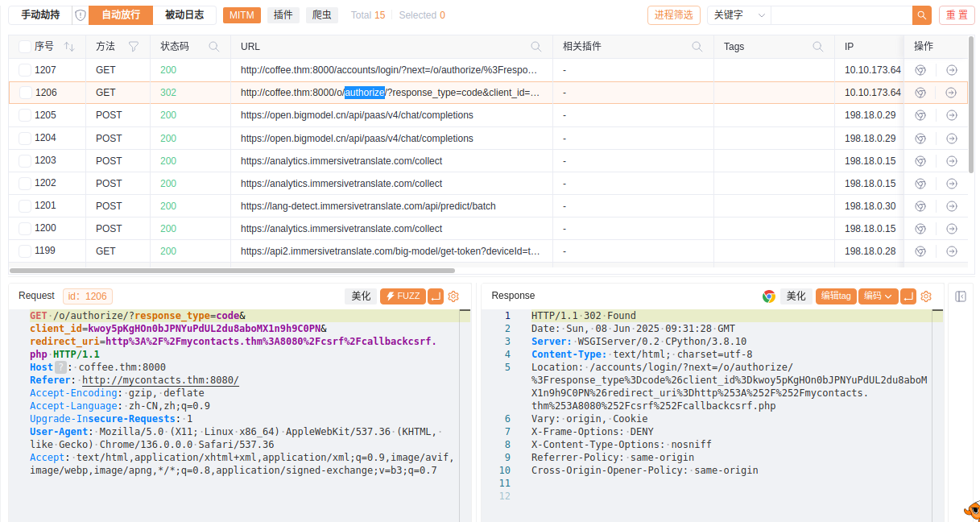Toggle the right side panel icon

coord(960,296)
